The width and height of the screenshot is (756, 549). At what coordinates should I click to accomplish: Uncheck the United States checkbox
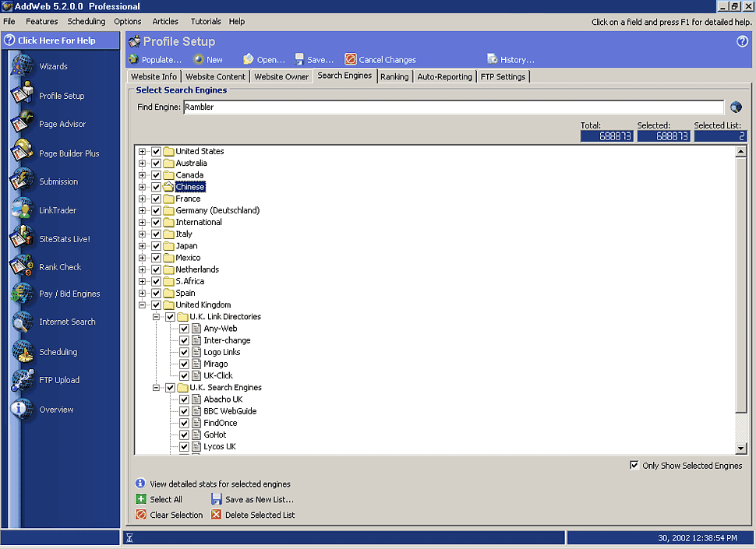[156, 151]
